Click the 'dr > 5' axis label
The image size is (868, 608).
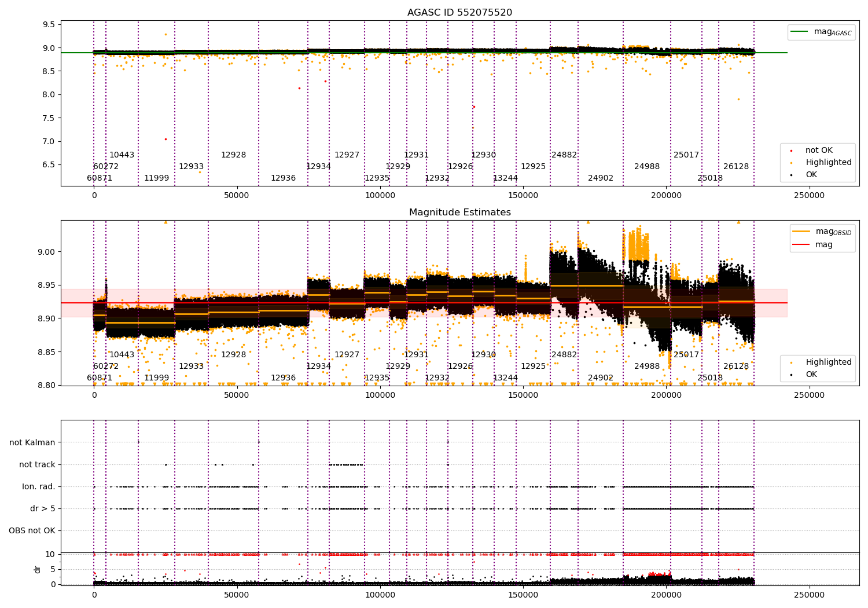[43, 508]
